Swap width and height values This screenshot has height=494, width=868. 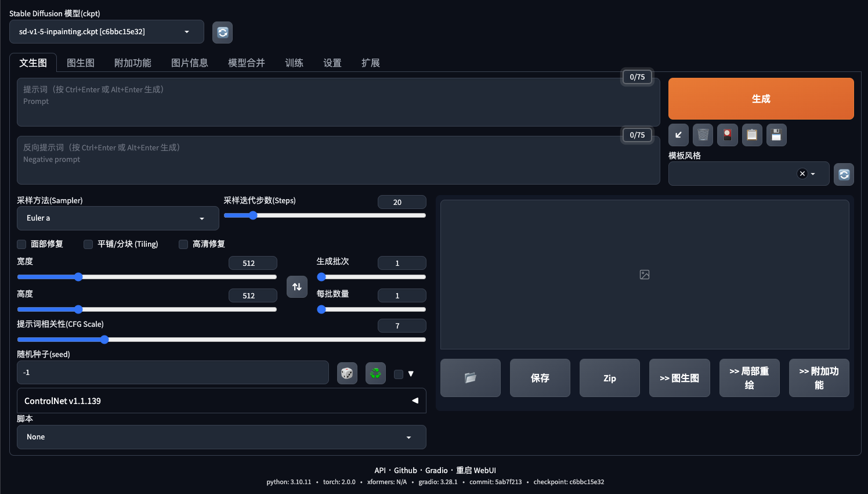[x=297, y=286]
